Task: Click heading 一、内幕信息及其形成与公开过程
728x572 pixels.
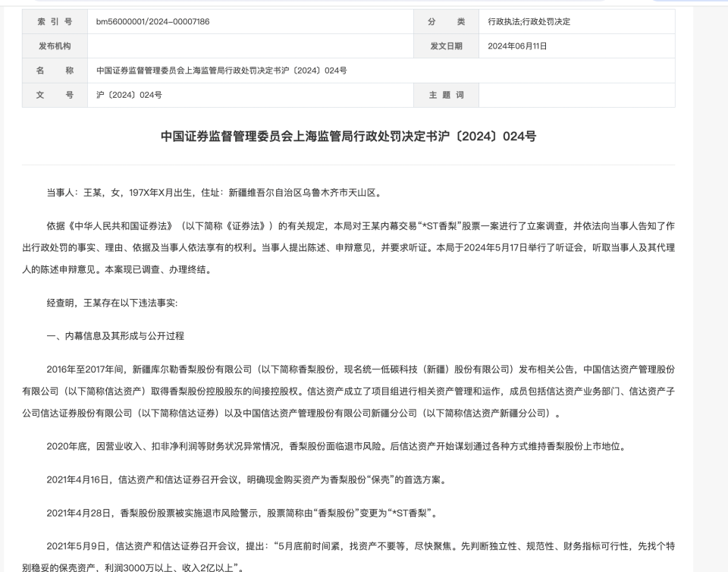Action: tap(115, 335)
